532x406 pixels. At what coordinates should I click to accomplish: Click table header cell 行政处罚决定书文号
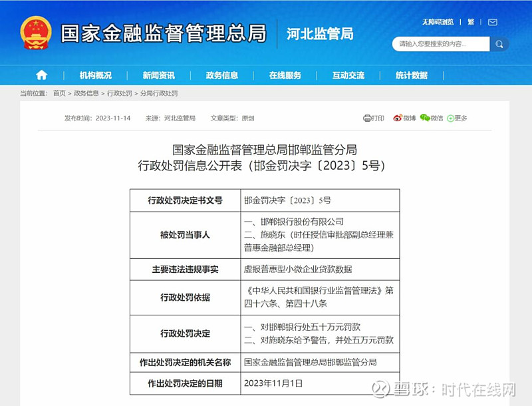pyautogui.click(x=186, y=200)
